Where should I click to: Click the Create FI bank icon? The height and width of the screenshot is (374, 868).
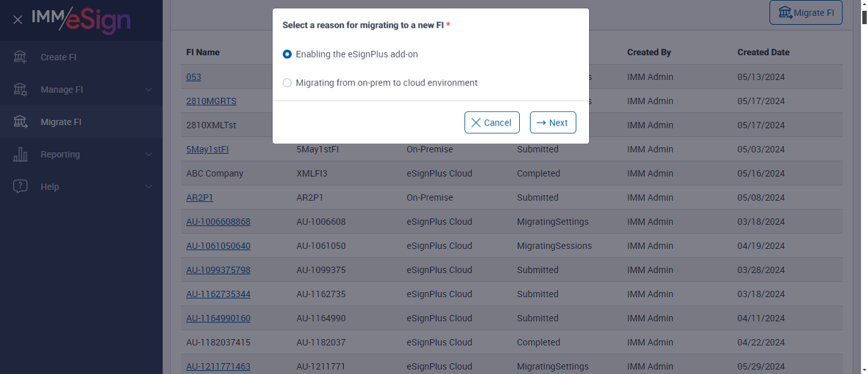[20, 57]
